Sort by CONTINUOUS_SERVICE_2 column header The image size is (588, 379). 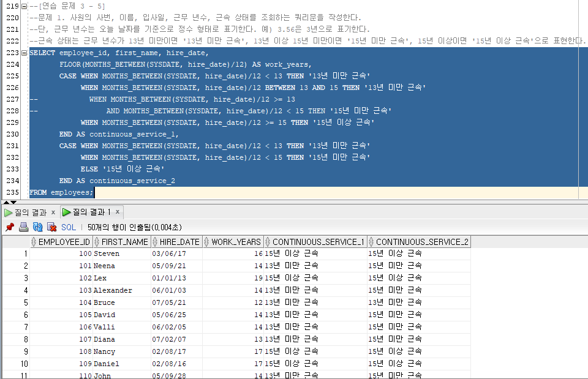click(x=419, y=242)
